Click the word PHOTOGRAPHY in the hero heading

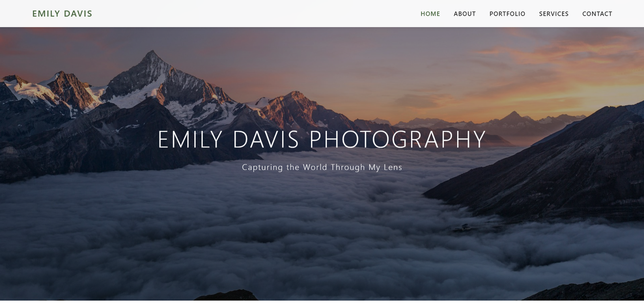point(397,139)
